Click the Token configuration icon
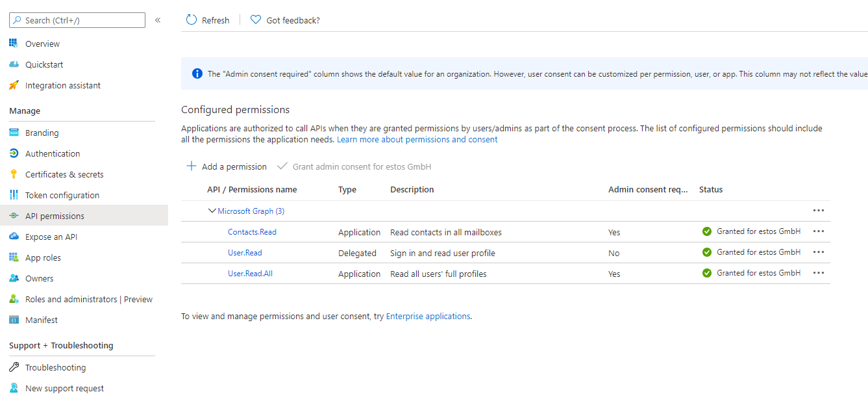Viewport: 868px width, 403px height. (14, 195)
